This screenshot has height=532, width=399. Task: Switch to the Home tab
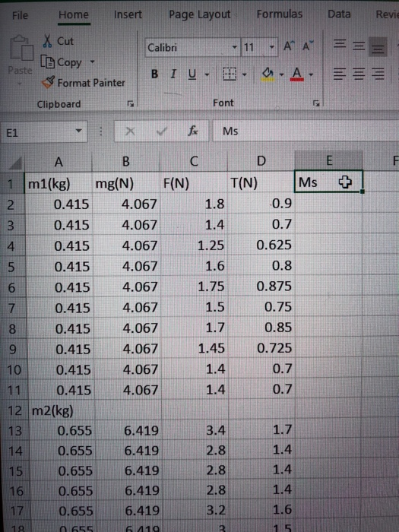74,14
